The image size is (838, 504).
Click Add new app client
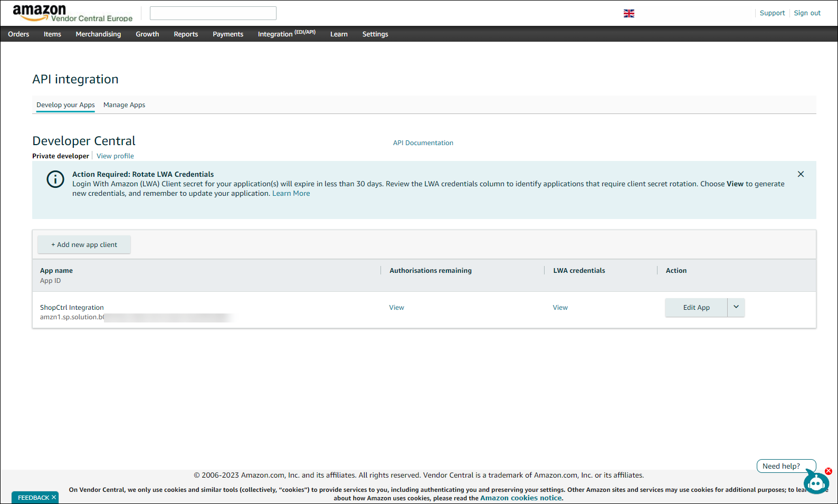84,245
